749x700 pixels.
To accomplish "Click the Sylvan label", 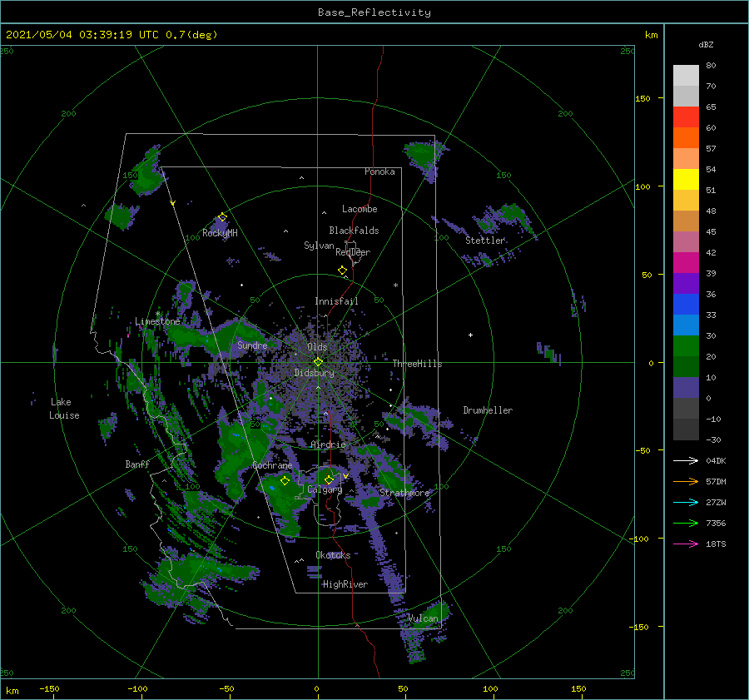I will point(319,246).
